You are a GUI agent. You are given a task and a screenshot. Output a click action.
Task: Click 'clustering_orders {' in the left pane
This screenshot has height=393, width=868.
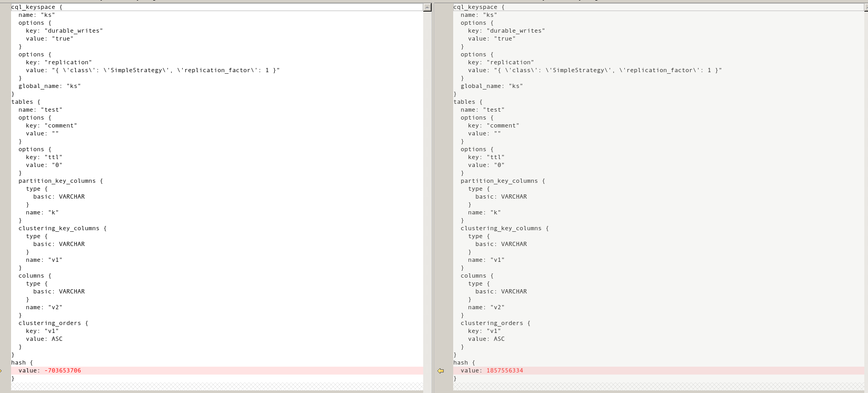click(x=53, y=323)
